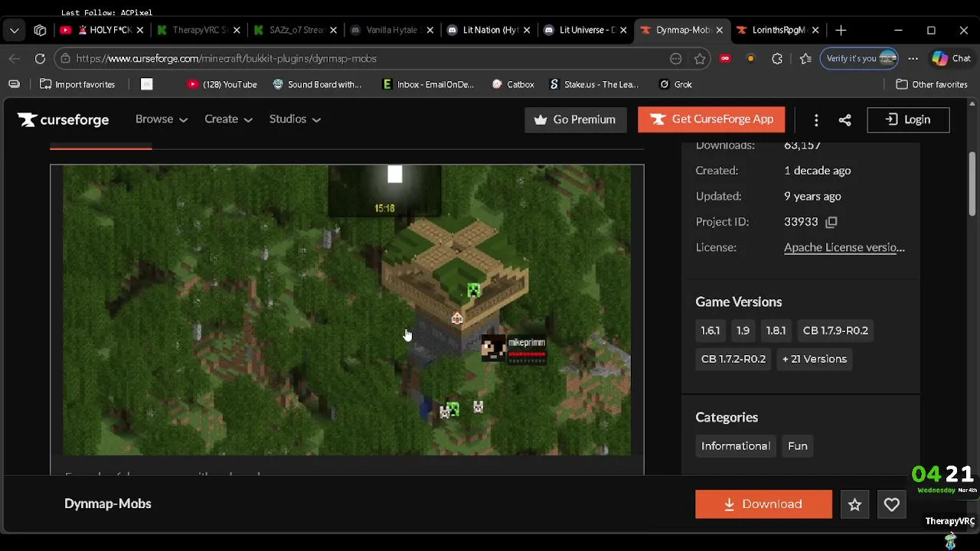Select the 1.9 game version tag
The image size is (980, 551).
tap(743, 331)
